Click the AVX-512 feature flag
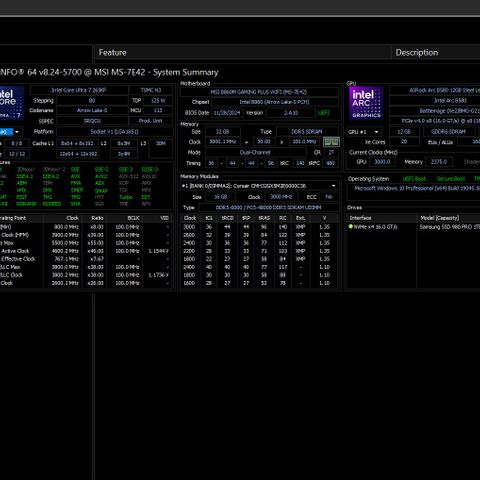 pos(128,176)
